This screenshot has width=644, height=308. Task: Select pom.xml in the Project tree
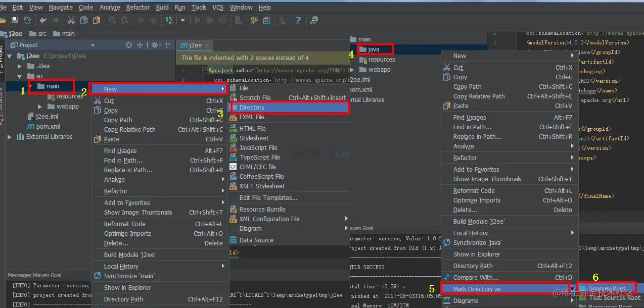(44, 127)
